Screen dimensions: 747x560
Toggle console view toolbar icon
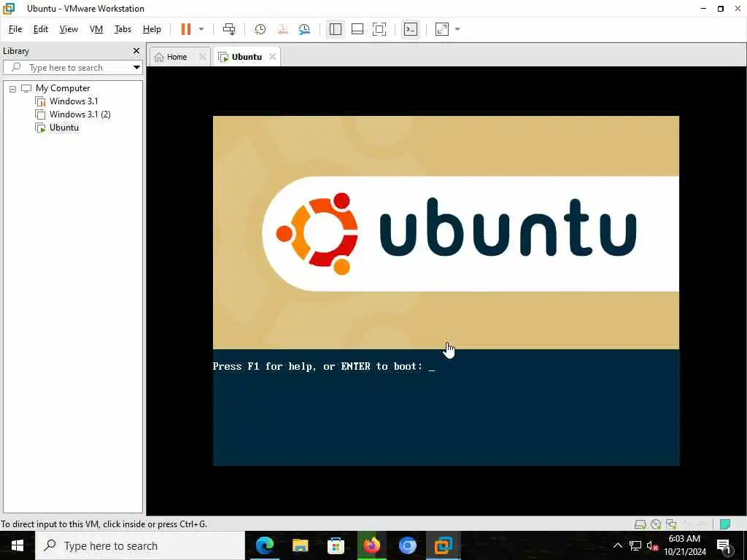[x=411, y=29]
